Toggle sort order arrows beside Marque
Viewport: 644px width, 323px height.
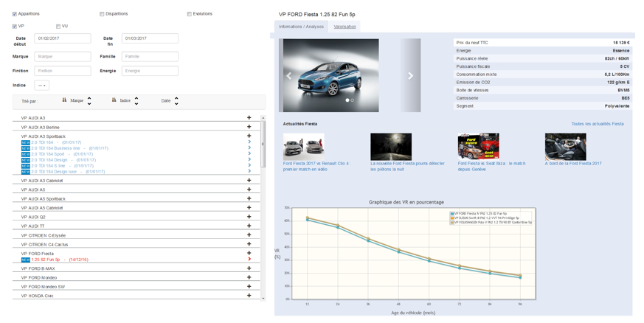89,100
